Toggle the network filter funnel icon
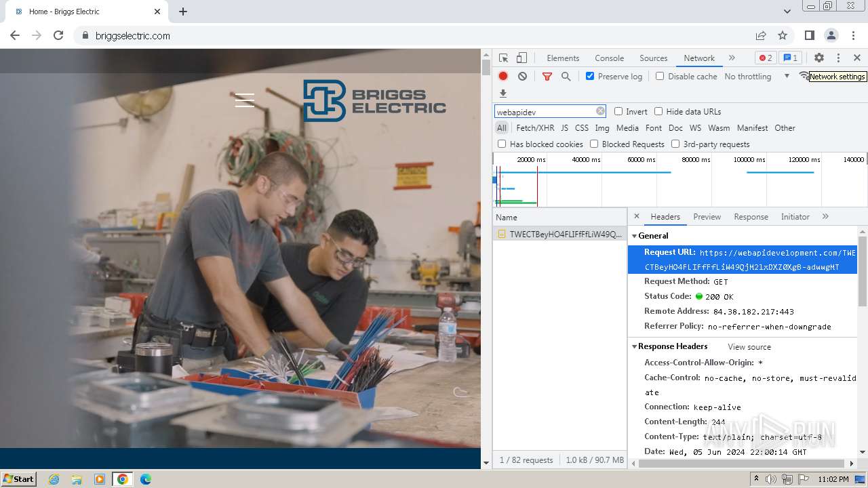 coord(547,77)
